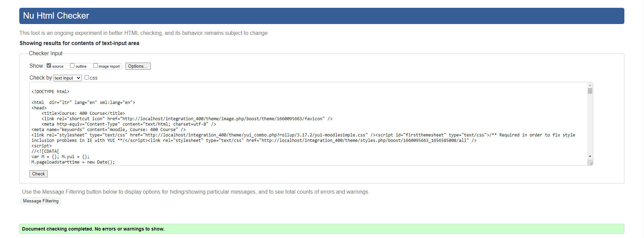Screen dimensions: 644x238
Task: Click the '<meta name="keywords"' line
Action: (x=109, y=130)
